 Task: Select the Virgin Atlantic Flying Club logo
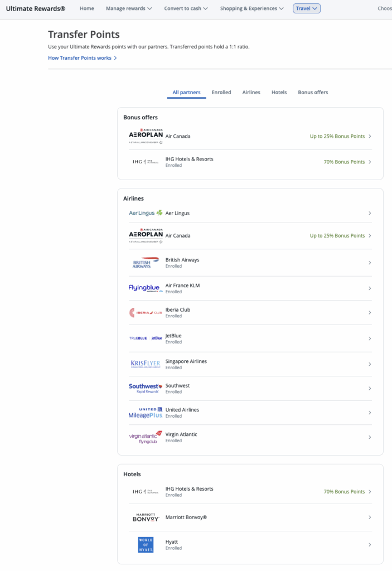pos(146,437)
